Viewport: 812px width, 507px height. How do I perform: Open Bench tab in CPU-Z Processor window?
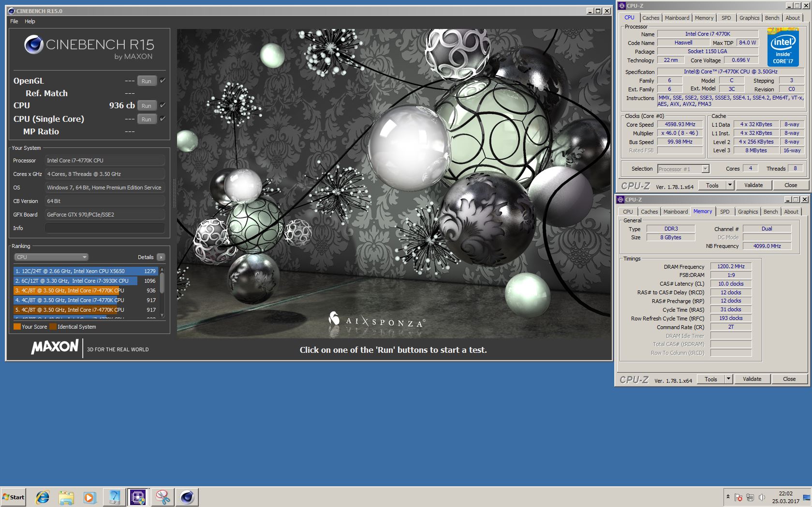coord(772,18)
